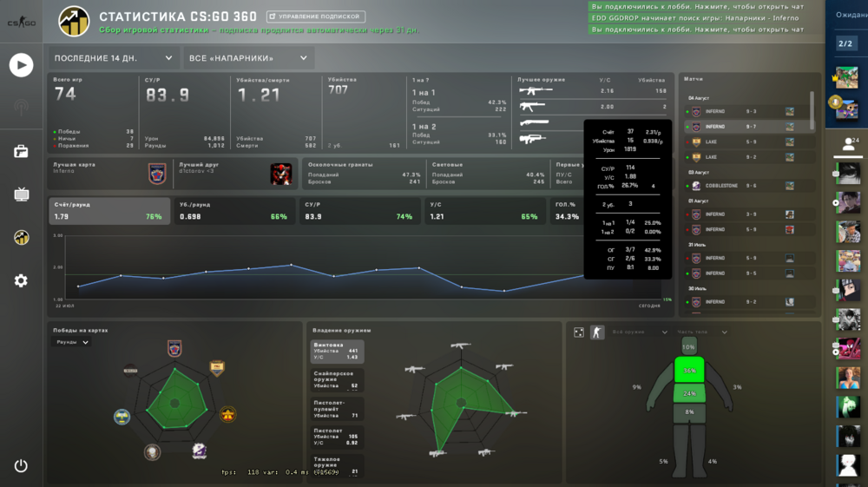
Task: Open settings gear in sidebar
Action: (x=21, y=280)
